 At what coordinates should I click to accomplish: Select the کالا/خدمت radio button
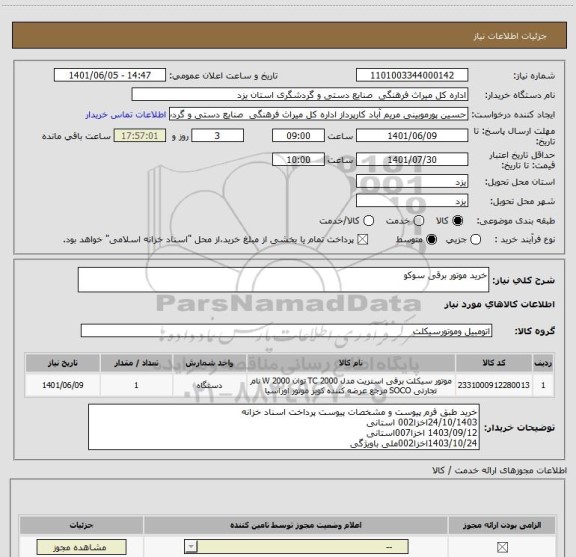(368, 221)
